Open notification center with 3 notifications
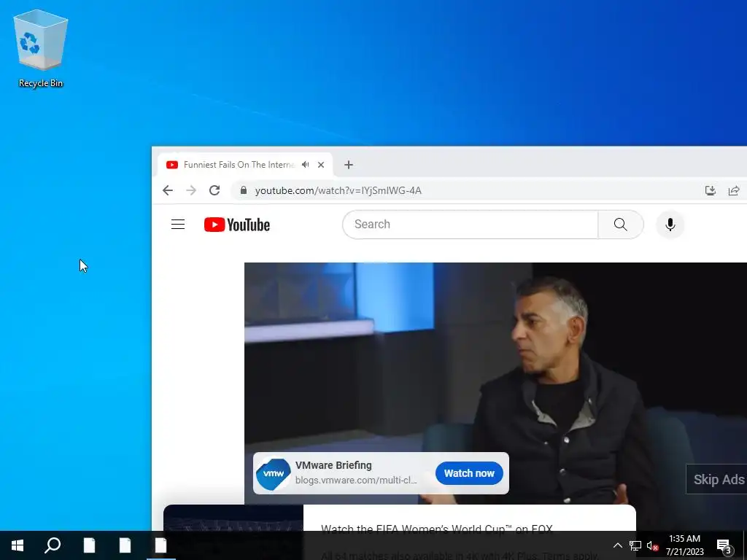The width and height of the screenshot is (747, 560). (724, 545)
